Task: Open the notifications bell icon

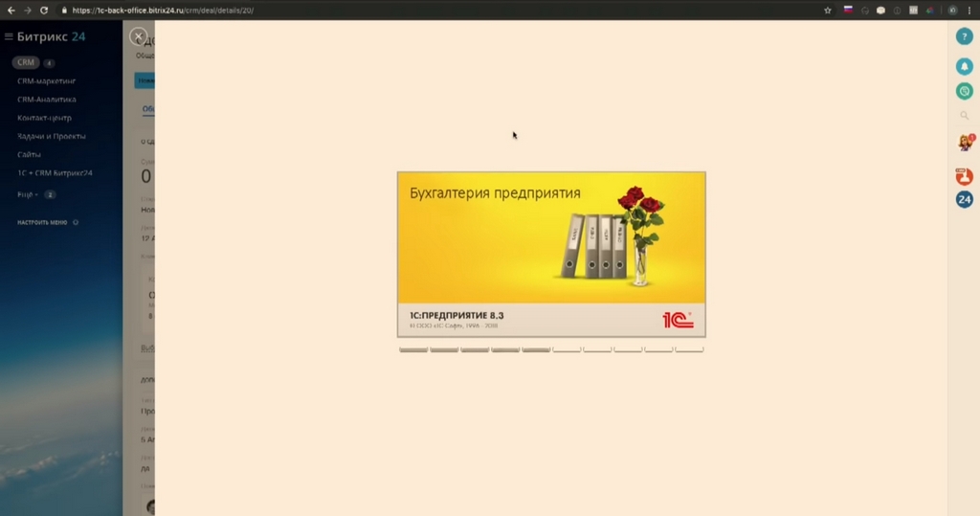Action: pos(964,66)
